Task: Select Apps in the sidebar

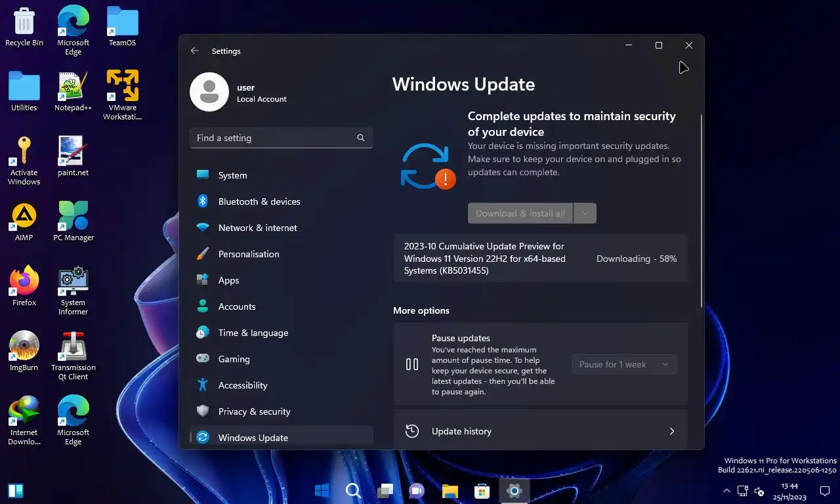Action: [282, 280]
